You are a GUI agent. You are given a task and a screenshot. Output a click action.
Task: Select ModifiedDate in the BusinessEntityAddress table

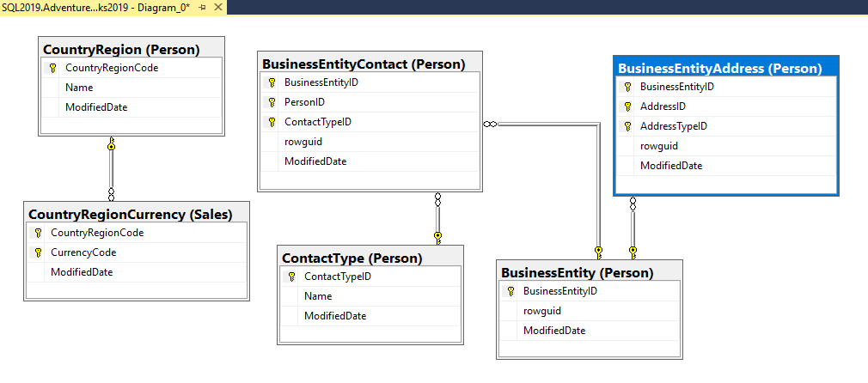tap(671, 166)
